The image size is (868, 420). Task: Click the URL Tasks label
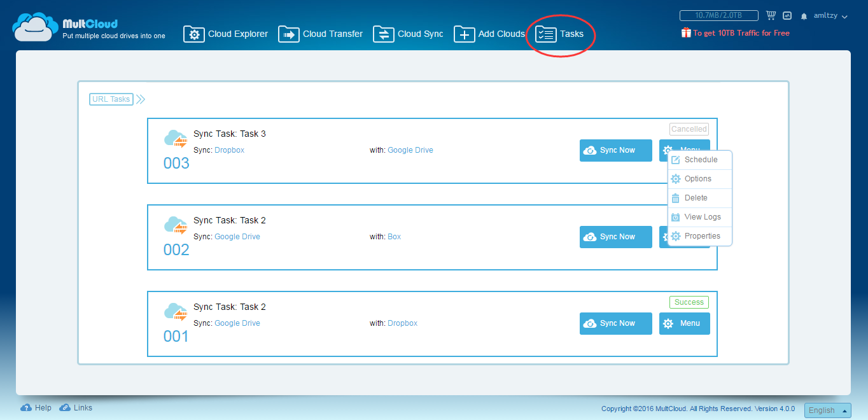[x=111, y=99]
